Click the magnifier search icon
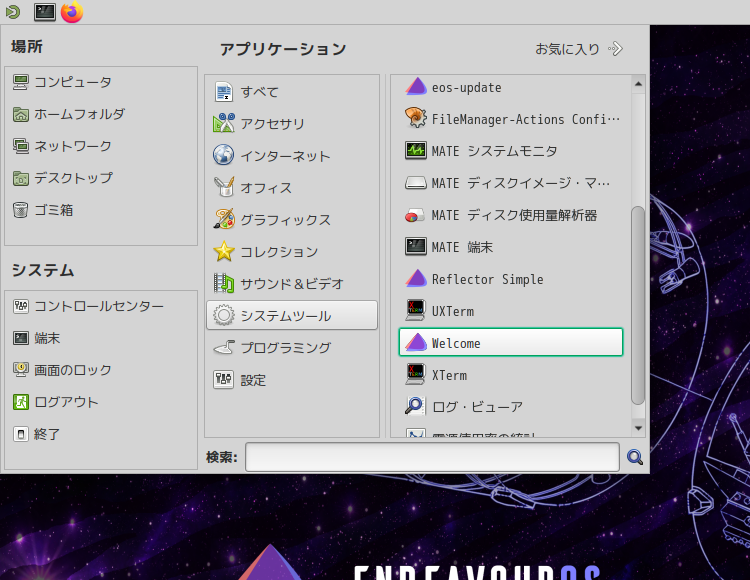This screenshot has height=580, width=750. (635, 457)
